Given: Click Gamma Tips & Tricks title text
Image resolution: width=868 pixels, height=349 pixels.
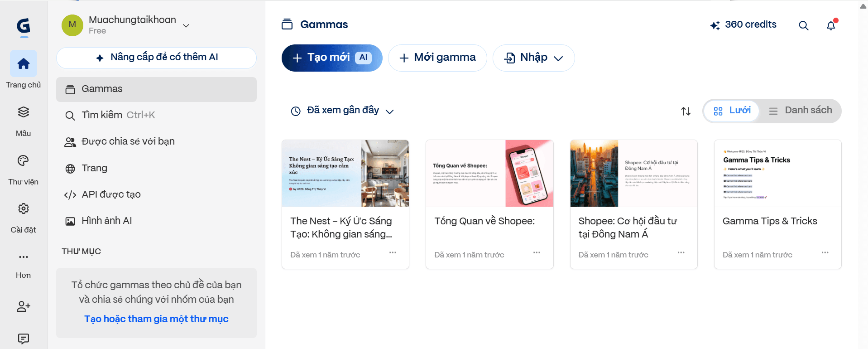Looking at the screenshot, I should coord(770,221).
